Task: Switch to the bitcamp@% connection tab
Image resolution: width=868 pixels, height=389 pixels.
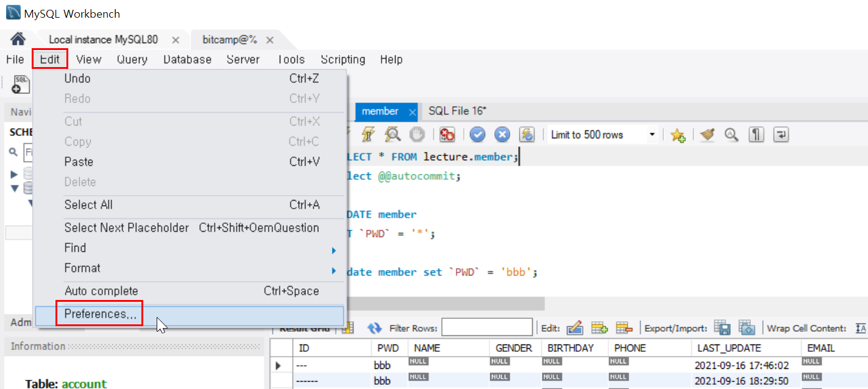Action: 229,40
